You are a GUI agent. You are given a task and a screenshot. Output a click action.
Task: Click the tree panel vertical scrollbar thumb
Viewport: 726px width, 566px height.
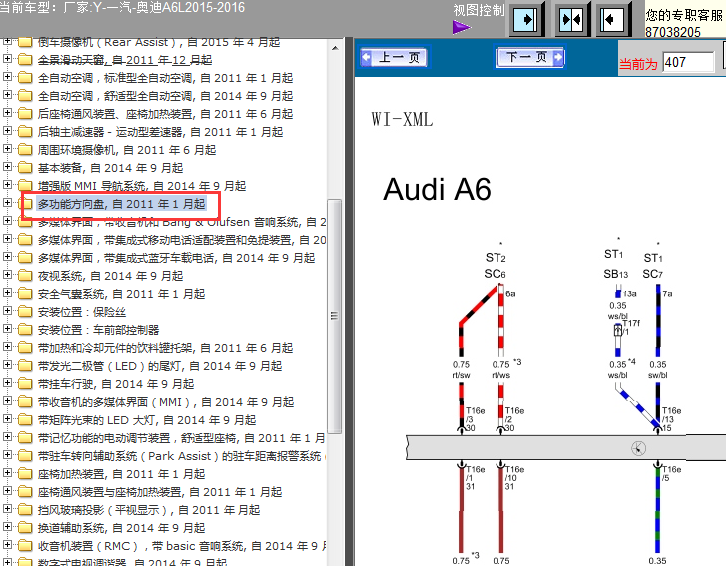tap(334, 316)
